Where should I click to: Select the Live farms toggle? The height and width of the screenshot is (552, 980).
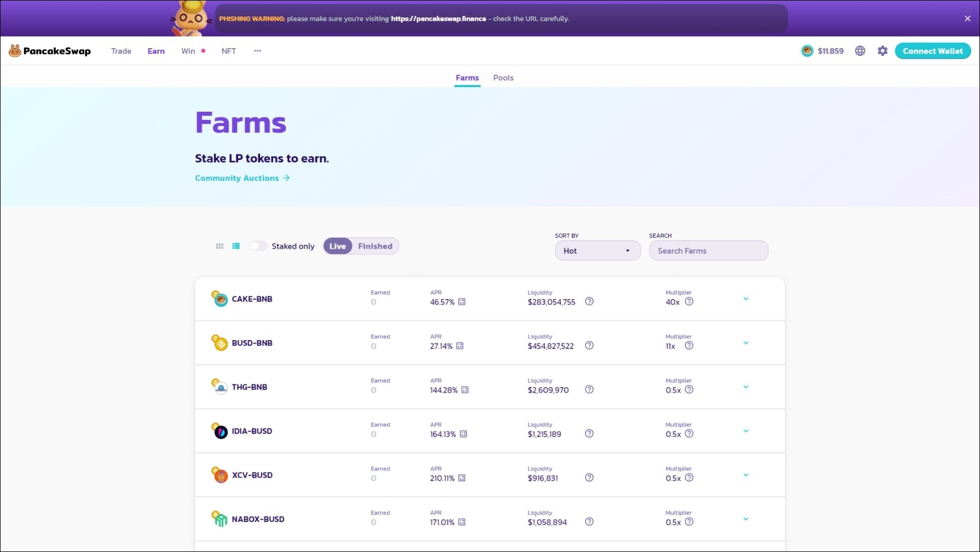(x=337, y=246)
